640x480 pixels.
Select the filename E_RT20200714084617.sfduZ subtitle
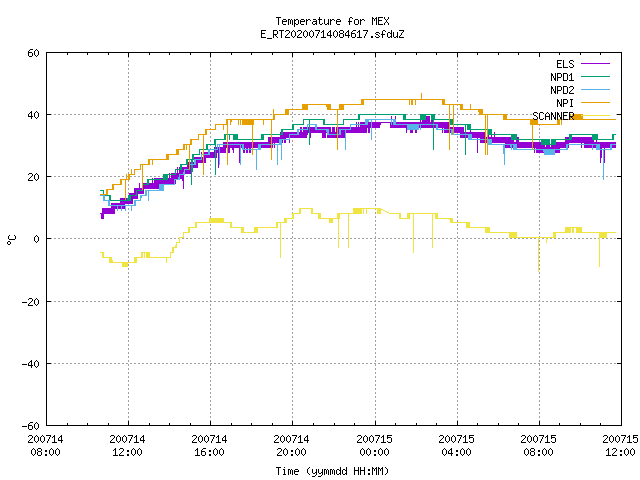pos(332,34)
